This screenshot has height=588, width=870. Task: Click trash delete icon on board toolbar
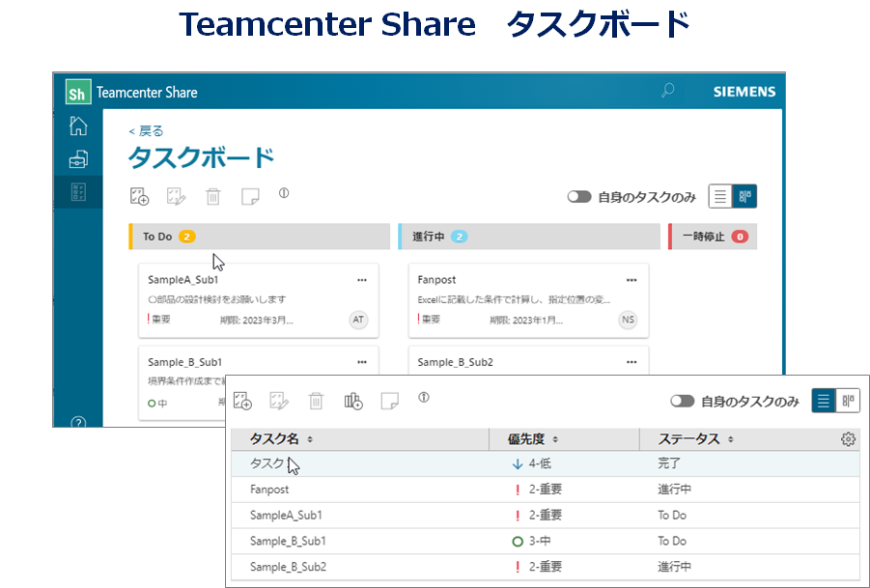(x=213, y=196)
